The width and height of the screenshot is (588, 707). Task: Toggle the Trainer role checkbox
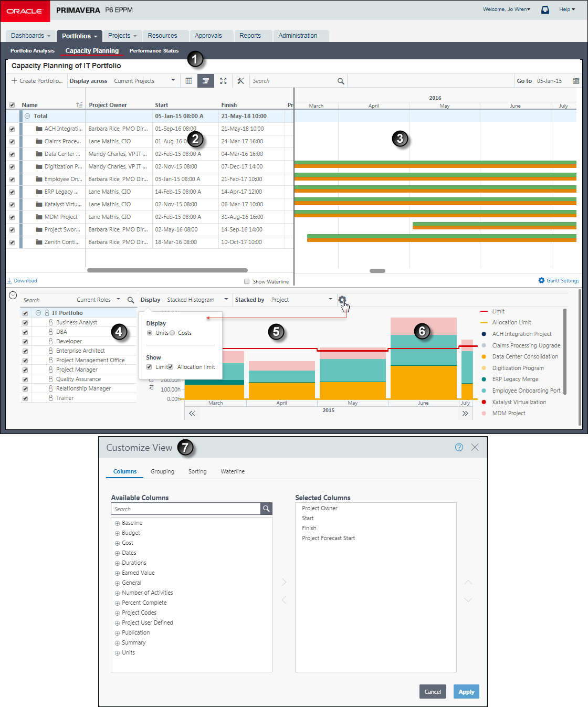click(25, 398)
